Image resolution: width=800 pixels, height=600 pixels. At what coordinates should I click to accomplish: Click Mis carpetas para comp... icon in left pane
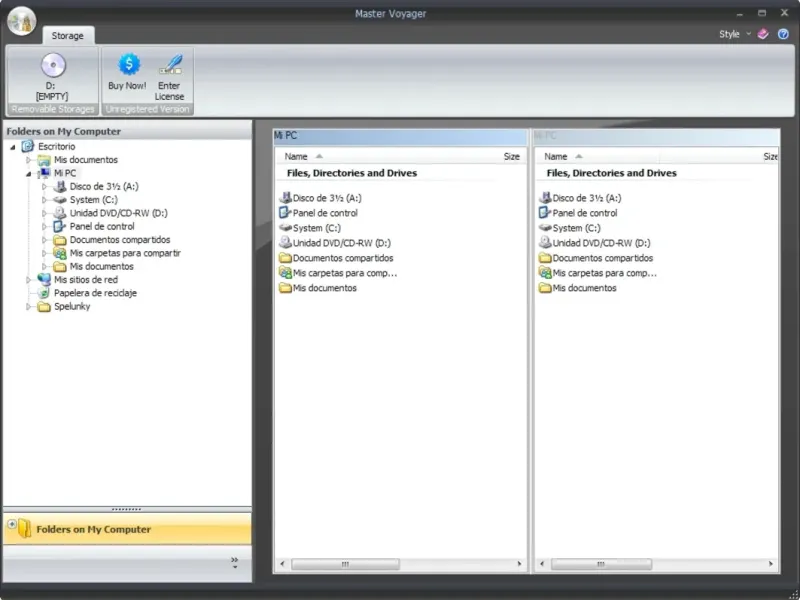tap(285, 273)
